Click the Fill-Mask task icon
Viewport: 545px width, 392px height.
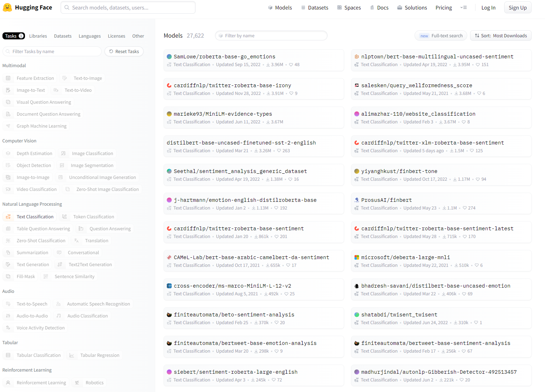[8, 276]
